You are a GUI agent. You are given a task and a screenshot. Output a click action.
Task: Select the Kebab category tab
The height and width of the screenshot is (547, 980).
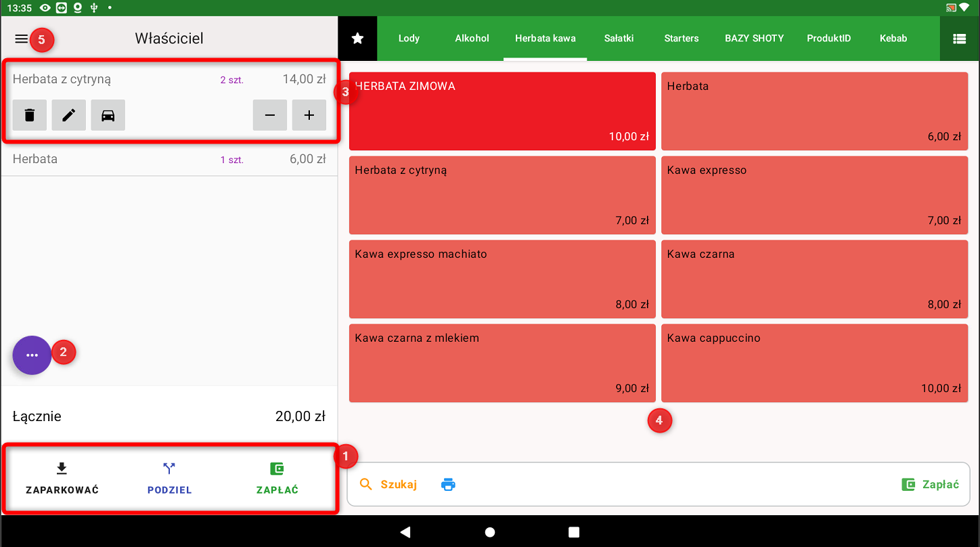coord(893,39)
